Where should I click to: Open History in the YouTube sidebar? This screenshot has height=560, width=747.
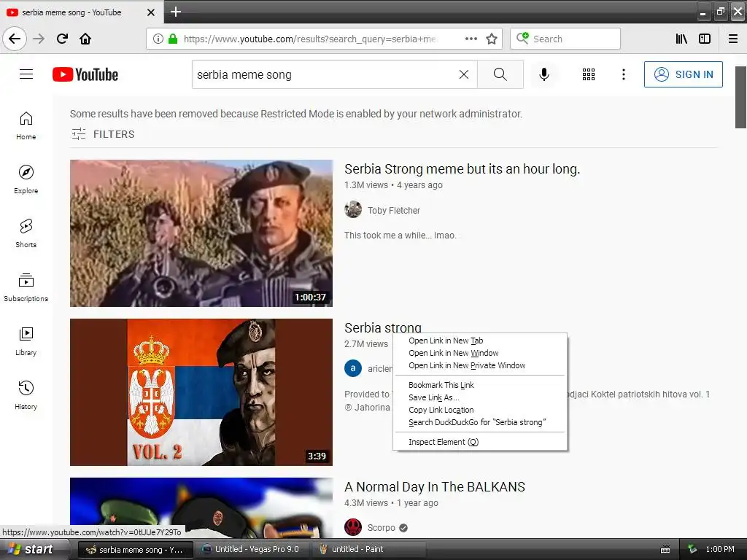[x=26, y=395]
